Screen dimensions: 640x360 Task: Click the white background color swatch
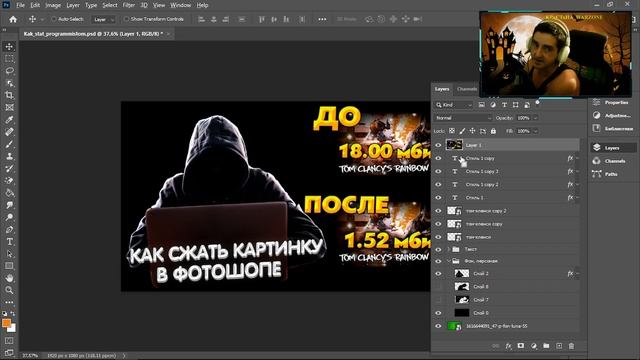pyautogui.click(x=13, y=329)
